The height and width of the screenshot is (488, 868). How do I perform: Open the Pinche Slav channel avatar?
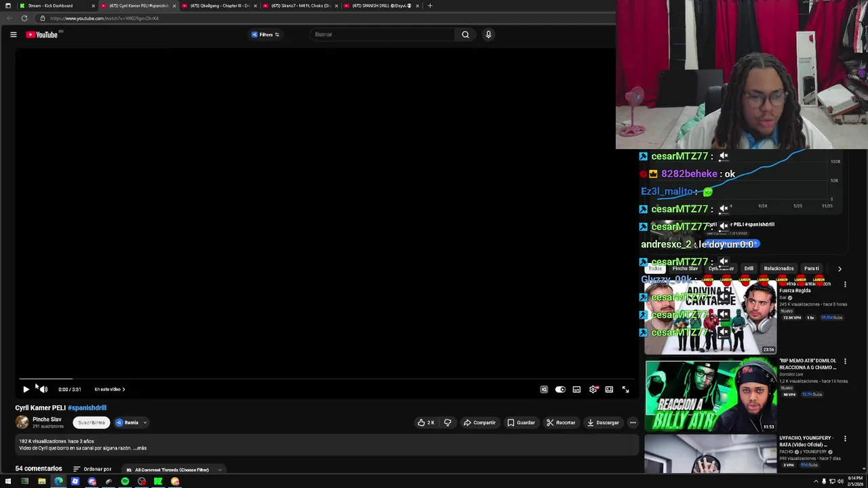point(22,422)
